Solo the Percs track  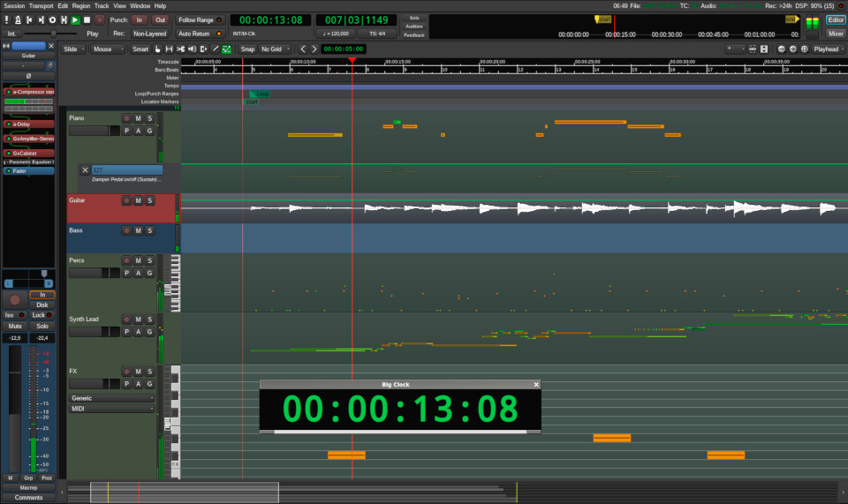[150, 260]
